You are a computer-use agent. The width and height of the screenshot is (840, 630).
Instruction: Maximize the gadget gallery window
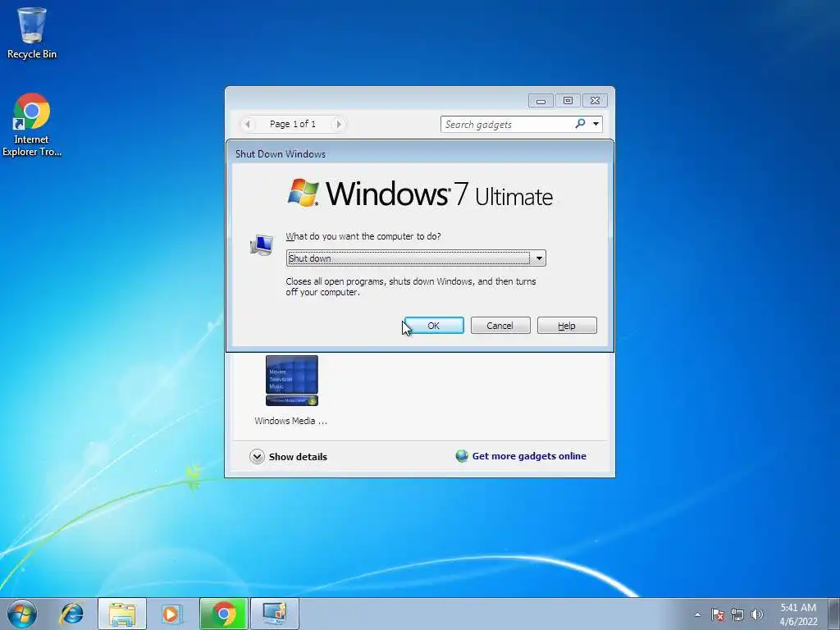pos(568,101)
